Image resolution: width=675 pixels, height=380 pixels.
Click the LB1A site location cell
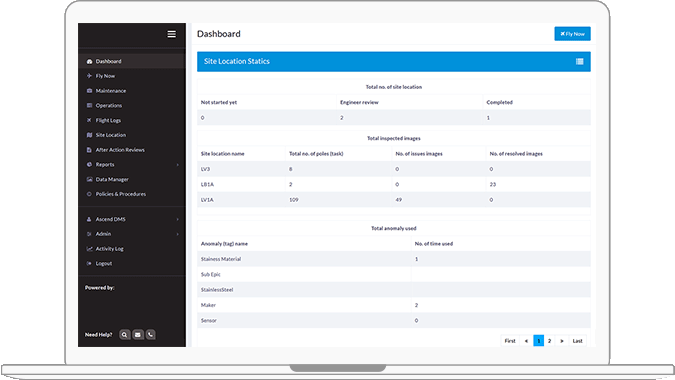241,184
